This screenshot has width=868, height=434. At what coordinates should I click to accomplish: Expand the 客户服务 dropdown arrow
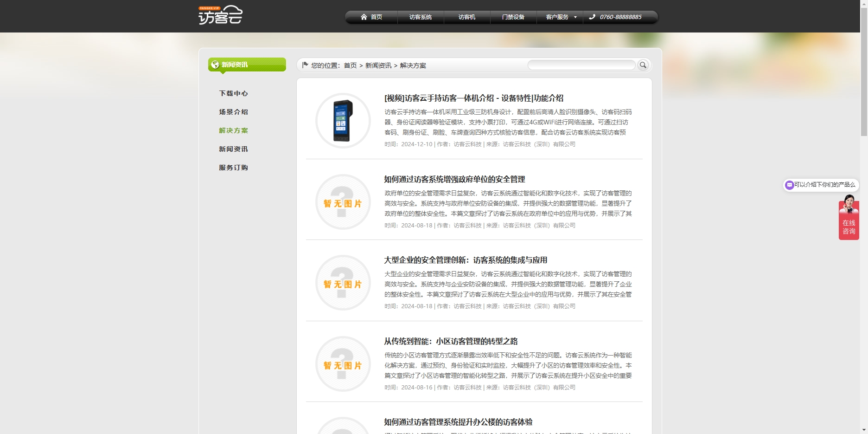point(575,17)
